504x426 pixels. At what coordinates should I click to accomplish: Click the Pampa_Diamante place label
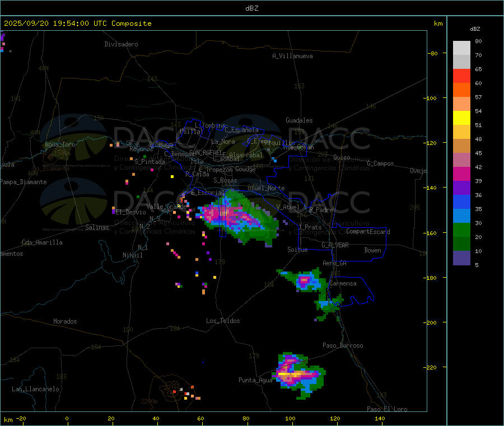pyautogui.click(x=24, y=182)
